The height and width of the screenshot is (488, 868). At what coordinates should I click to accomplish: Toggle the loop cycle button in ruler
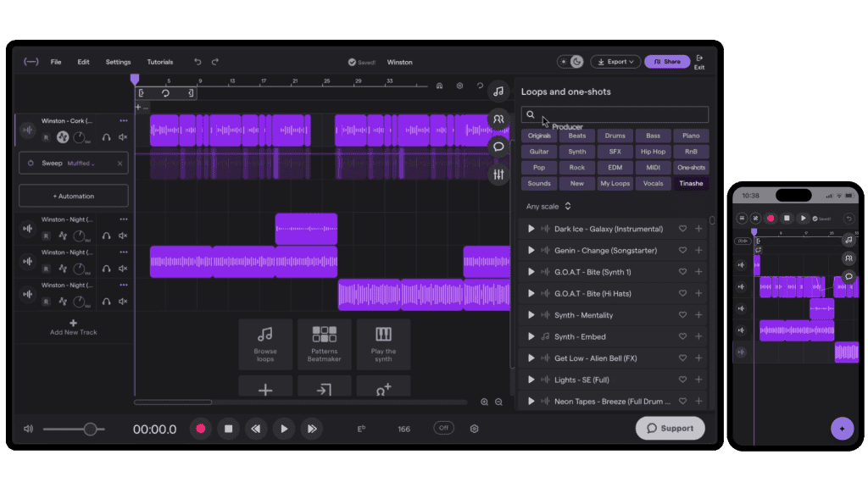click(165, 93)
